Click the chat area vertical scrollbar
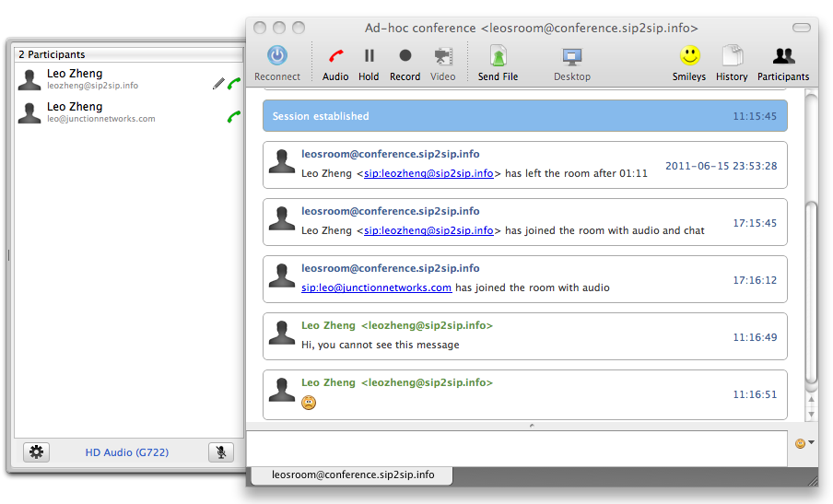Screen dimensions: 833x504 point(811,276)
